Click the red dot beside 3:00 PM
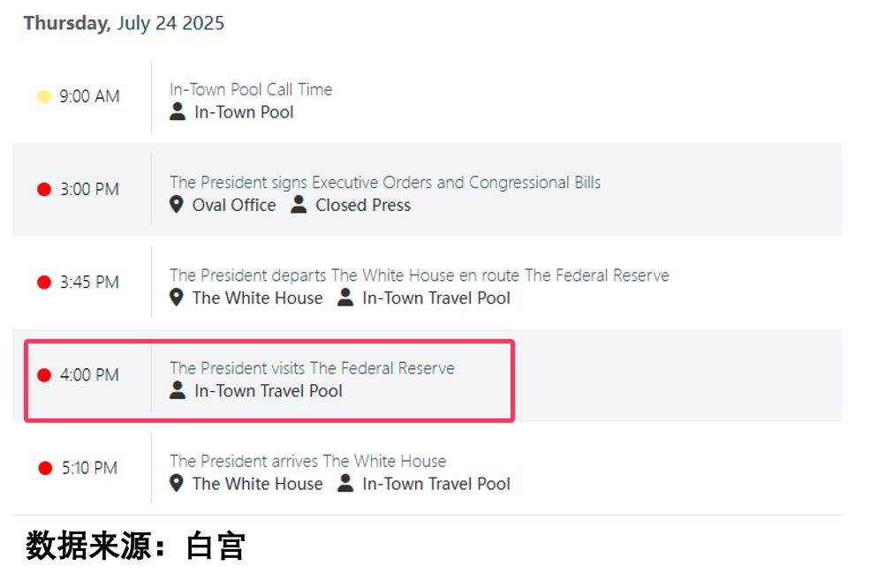878x588 pixels. click(x=44, y=189)
